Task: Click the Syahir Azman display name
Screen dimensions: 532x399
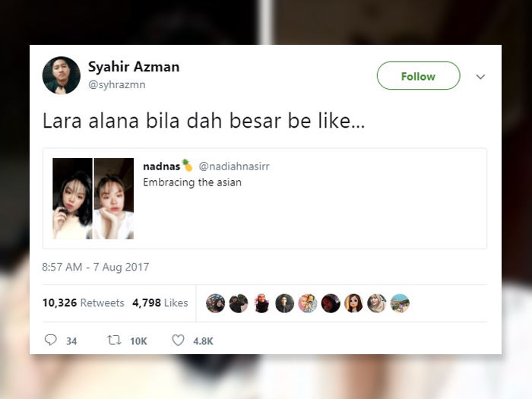Action: (134, 67)
